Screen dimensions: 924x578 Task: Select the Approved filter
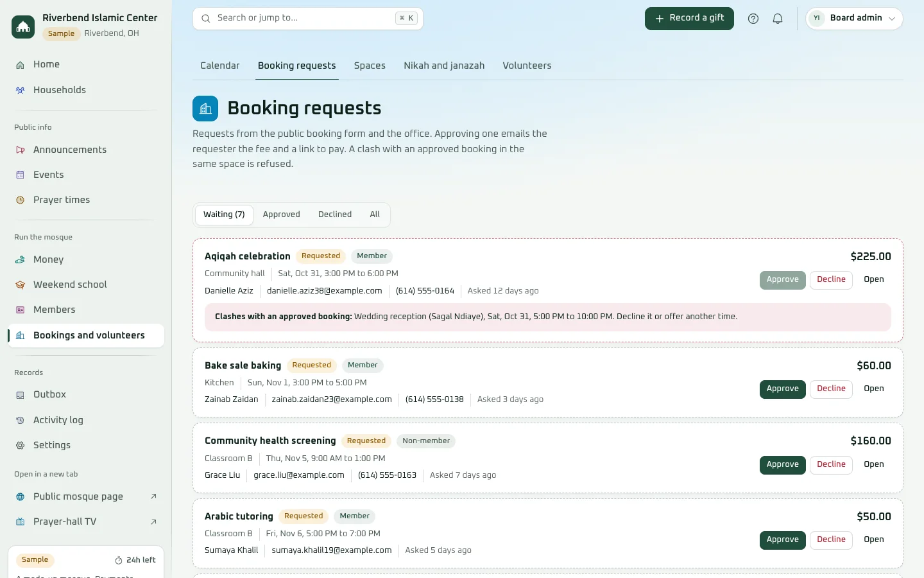click(x=281, y=215)
